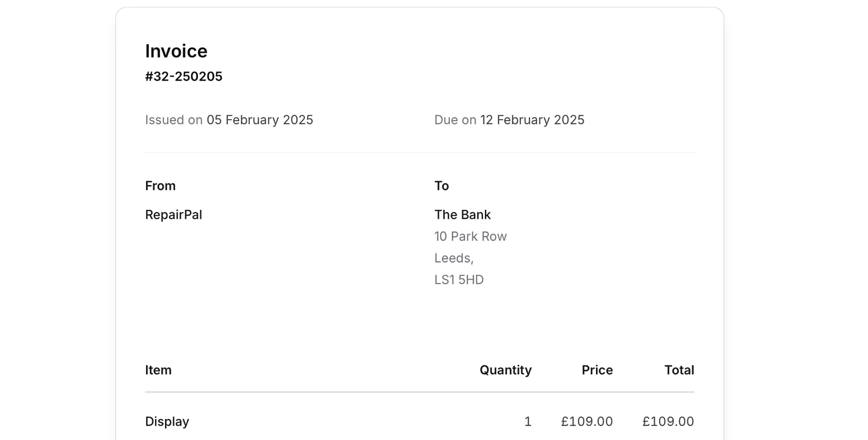868x440 pixels.
Task: Click the Quantity column header
Action: [505, 370]
